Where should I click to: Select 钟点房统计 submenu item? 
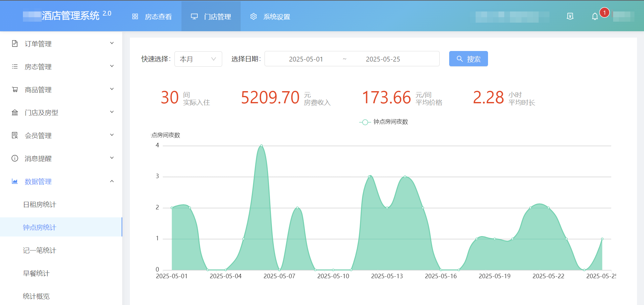click(61, 227)
